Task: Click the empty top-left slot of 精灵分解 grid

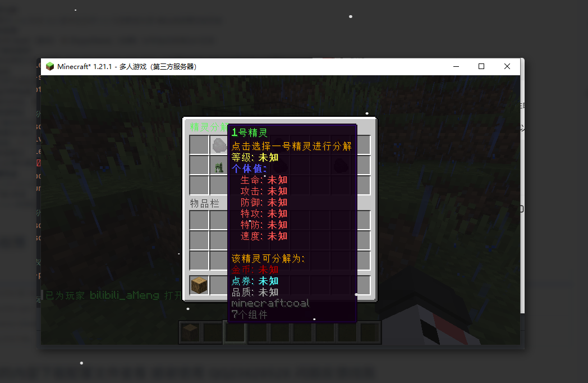Action: click(199, 145)
